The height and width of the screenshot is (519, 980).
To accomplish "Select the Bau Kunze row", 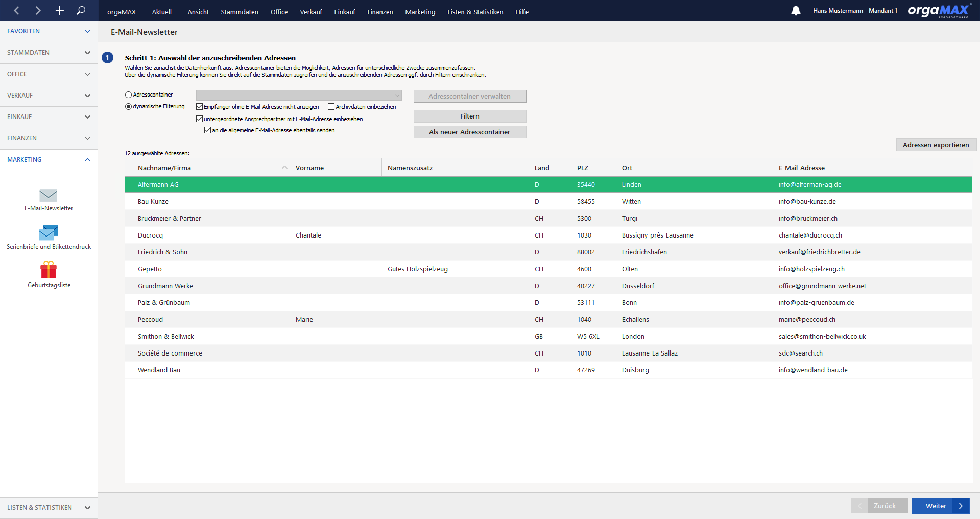I will 548,201.
